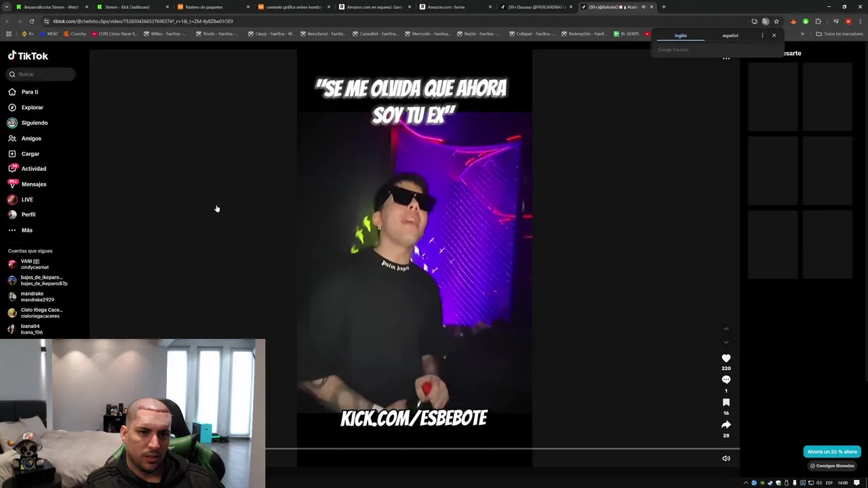Bookmark the video to favorites
The image size is (868, 488).
point(726,403)
